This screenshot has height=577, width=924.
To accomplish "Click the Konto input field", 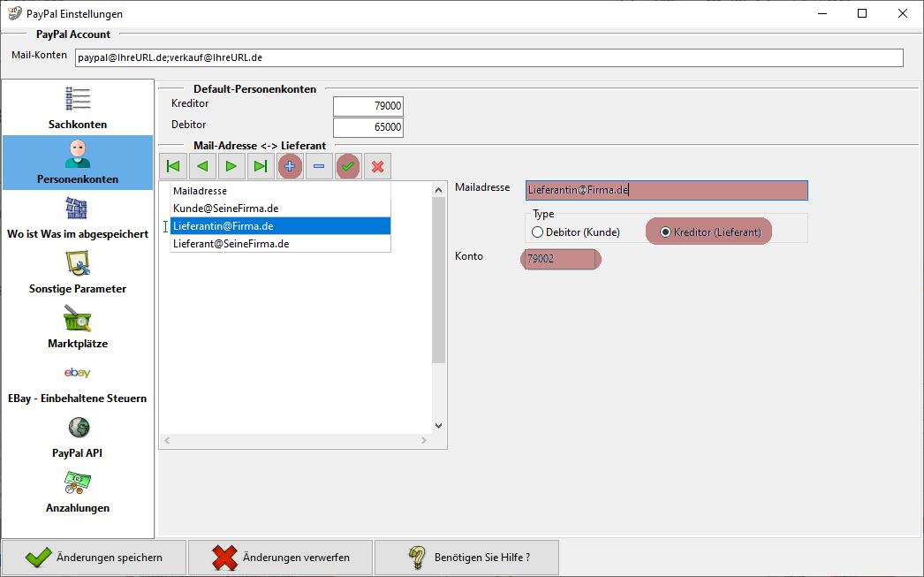I will point(560,259).
